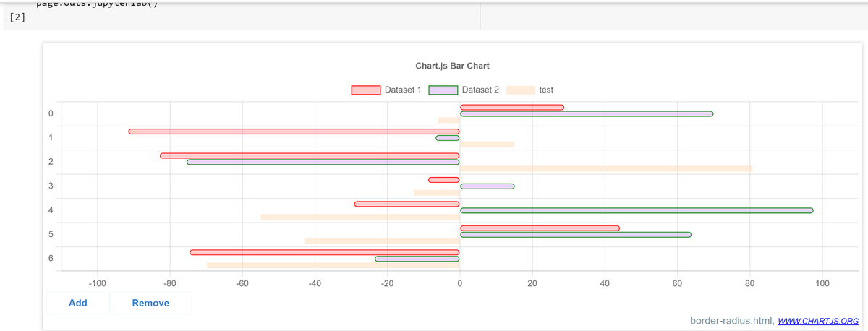The width and height of the screenshot is (868, 331).
Task: Click the Dataset 2 bar in row 6
Action: click(417, 259)
